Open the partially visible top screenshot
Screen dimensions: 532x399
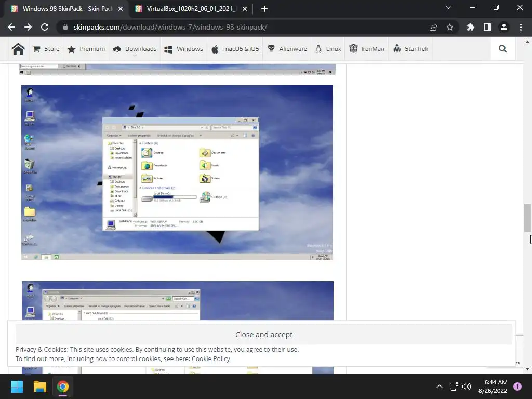pyautogui.click(x=177, y=69)
